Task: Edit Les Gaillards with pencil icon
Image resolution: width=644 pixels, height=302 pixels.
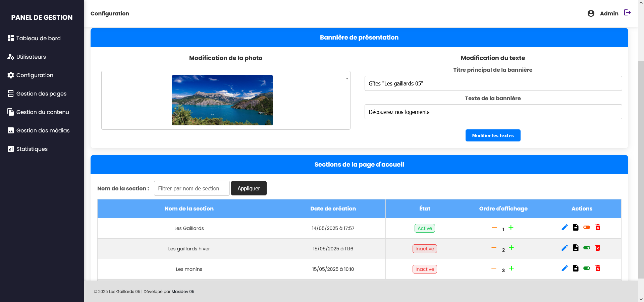Action: click(x=565, y=227)
